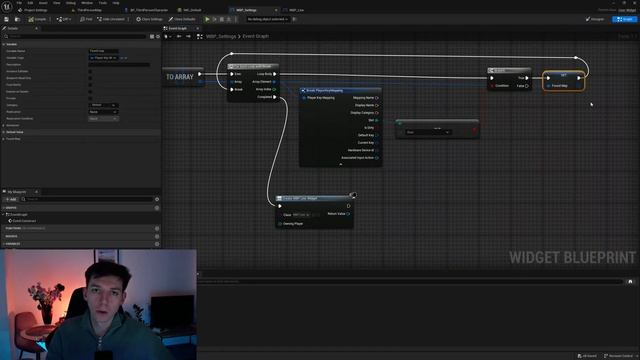Toggle Details property matrix grid icon
Image resolution: width=640 pixels, height=360 pixels.
tap(152, 36)
